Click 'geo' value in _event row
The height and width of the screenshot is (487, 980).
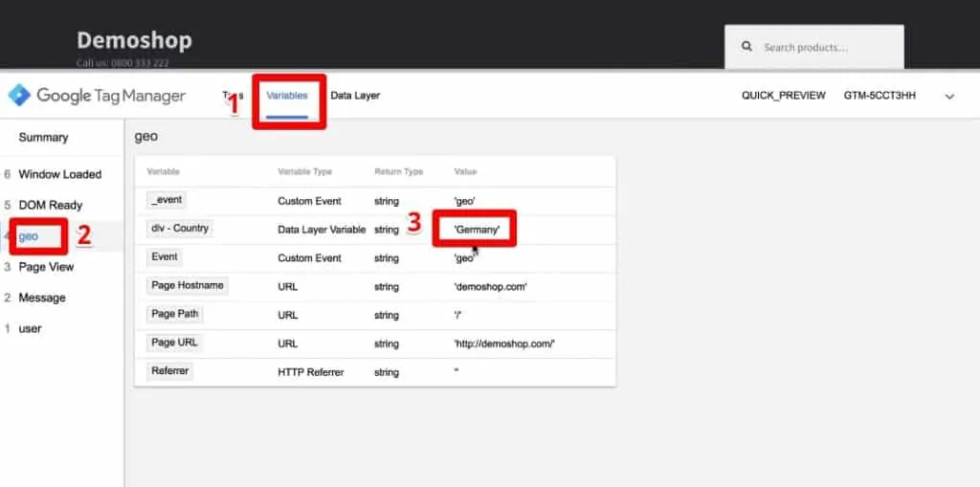[x=464, y=201]
